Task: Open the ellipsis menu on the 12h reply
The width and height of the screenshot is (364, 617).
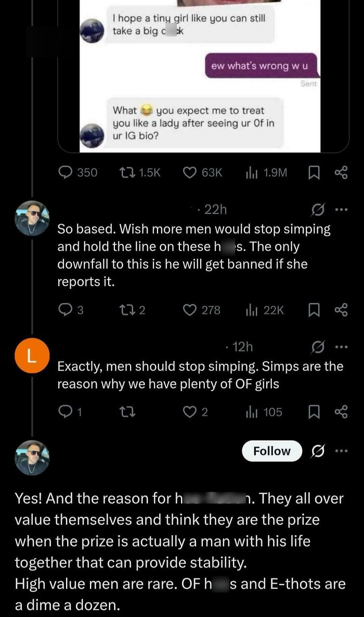Action: point(342,346)
